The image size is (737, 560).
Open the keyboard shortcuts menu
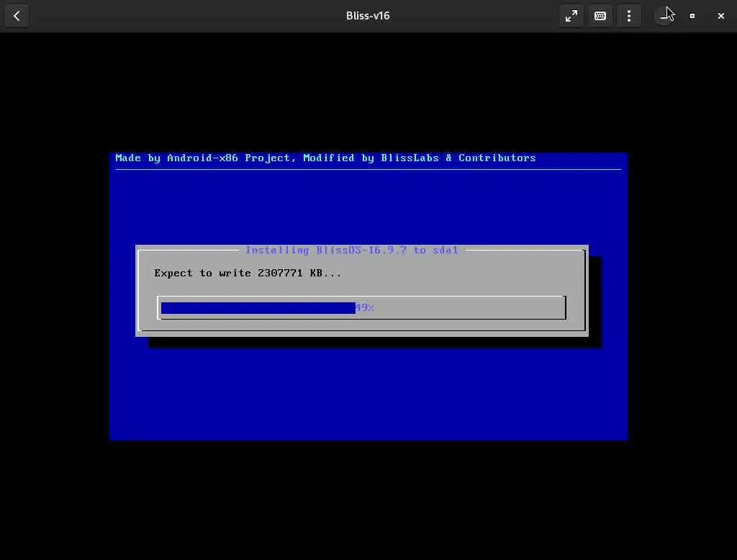point(600,16)
